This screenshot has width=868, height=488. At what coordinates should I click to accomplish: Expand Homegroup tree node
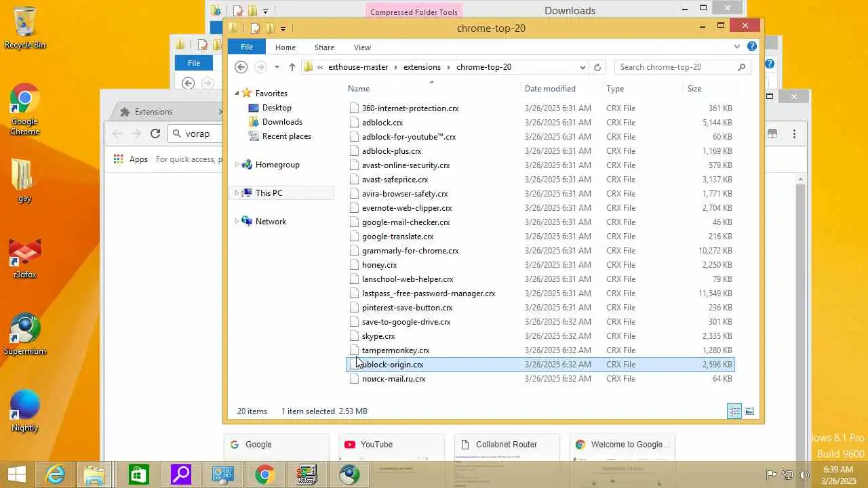[237, 165]
